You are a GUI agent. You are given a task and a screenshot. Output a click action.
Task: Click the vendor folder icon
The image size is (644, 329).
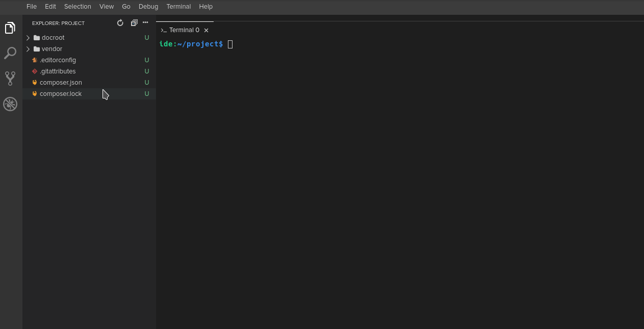click(x=37, y=49)
